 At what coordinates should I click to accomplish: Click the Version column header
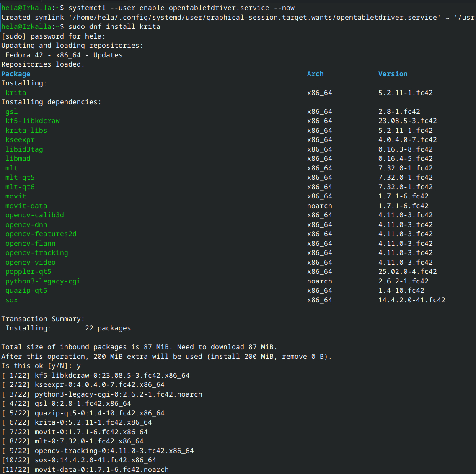tap(393, 74)
